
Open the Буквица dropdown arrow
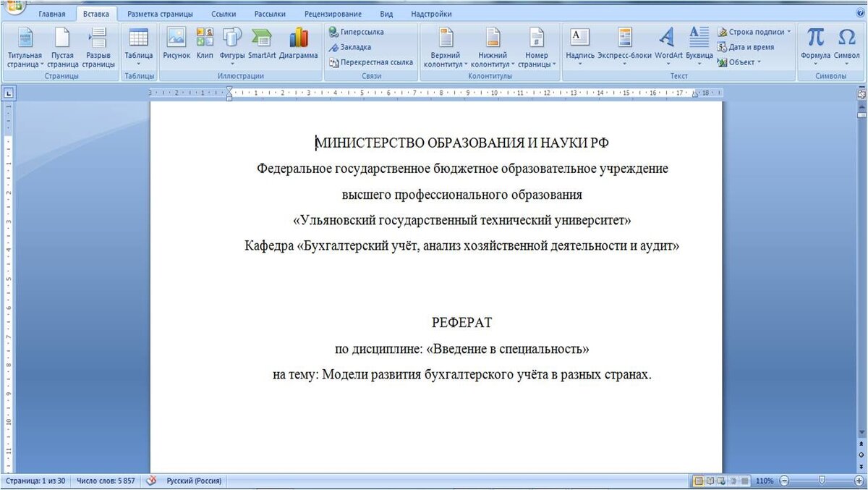(699, 64)
